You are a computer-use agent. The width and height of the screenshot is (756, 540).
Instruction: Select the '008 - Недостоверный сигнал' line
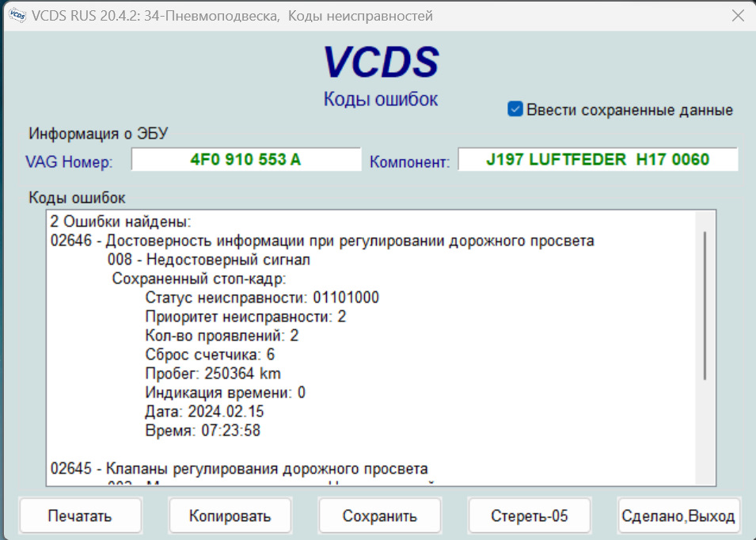209,260
